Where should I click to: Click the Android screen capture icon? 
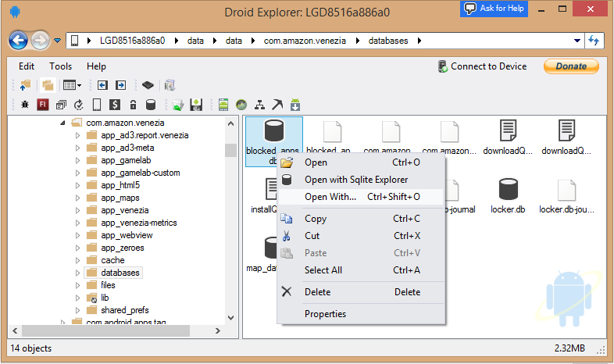223,105
